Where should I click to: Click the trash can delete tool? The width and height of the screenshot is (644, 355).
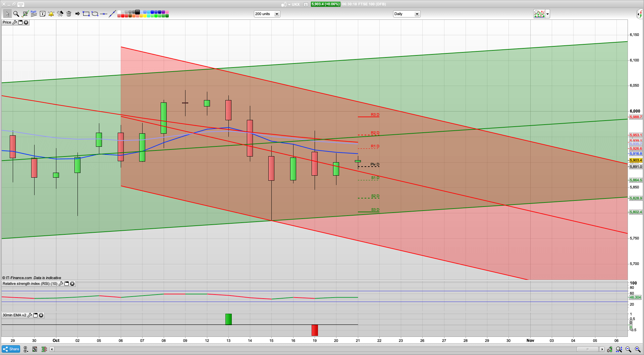click(x=69, y=14)
